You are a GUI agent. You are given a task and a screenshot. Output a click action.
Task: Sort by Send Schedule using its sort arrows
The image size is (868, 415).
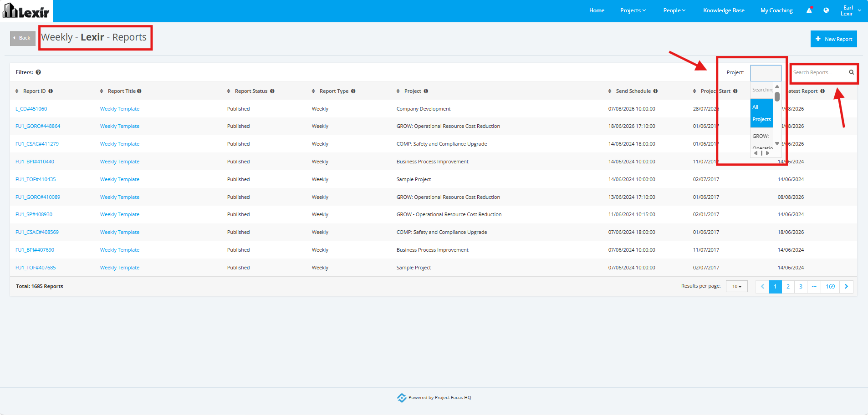[610, 91]
